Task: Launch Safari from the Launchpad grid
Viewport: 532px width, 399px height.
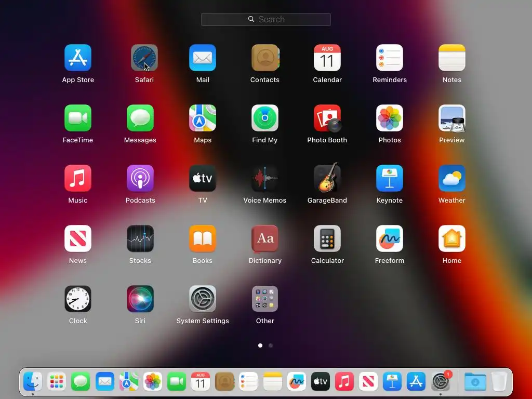Action: (144, 58)
